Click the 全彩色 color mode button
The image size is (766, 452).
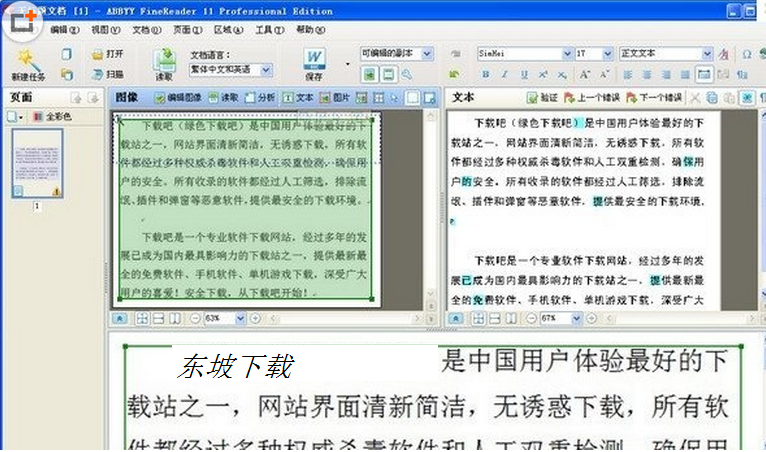point(52,117)
